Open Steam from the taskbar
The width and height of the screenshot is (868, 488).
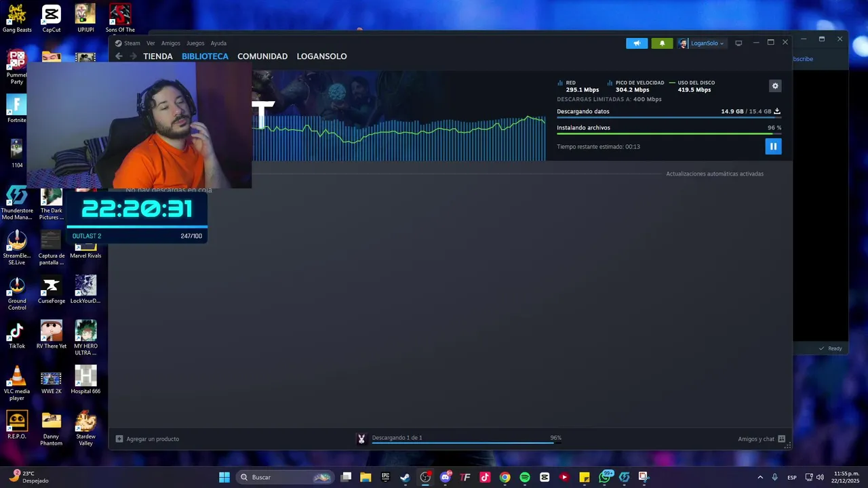tap(405, 477)
